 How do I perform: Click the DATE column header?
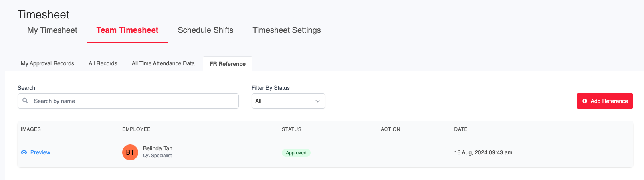click(x=461, y=129)
